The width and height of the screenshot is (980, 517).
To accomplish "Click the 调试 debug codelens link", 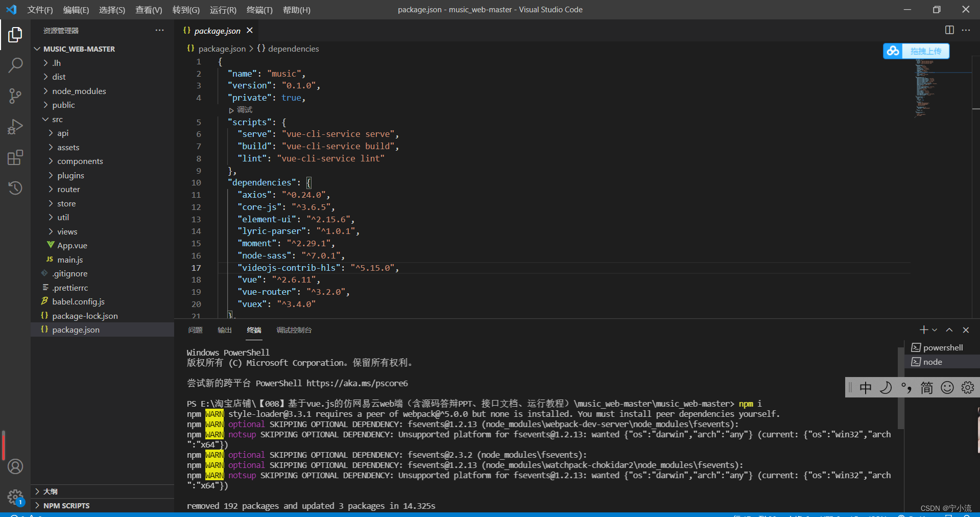I will (245, 110).
